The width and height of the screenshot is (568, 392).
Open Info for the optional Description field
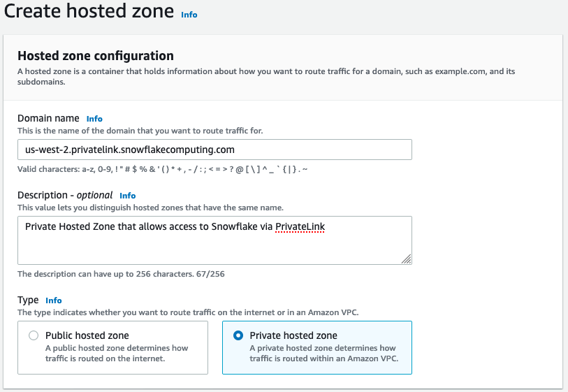point(127,196)
